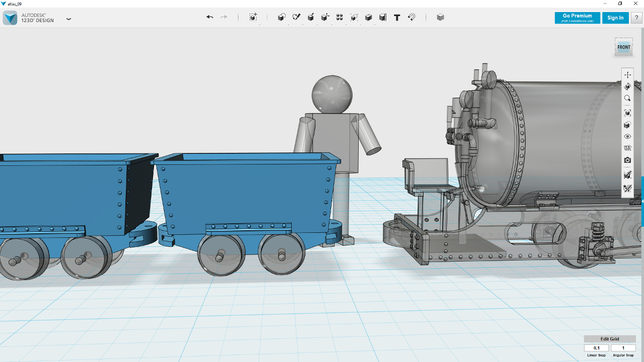Click the Go Premium button
The image size is (644, 362).
coord(577,18)
